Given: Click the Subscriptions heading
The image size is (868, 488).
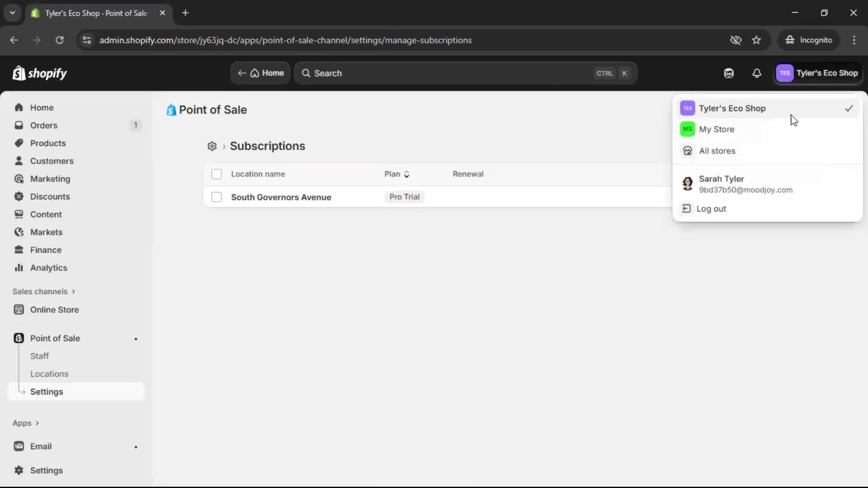Looking at the screenshot, I should click(x=267, y=146).
